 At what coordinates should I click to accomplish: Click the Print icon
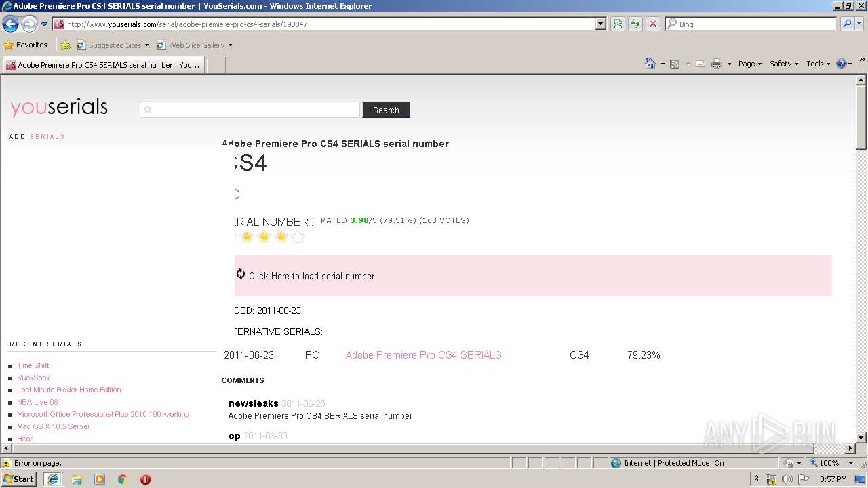coord(717,64)
